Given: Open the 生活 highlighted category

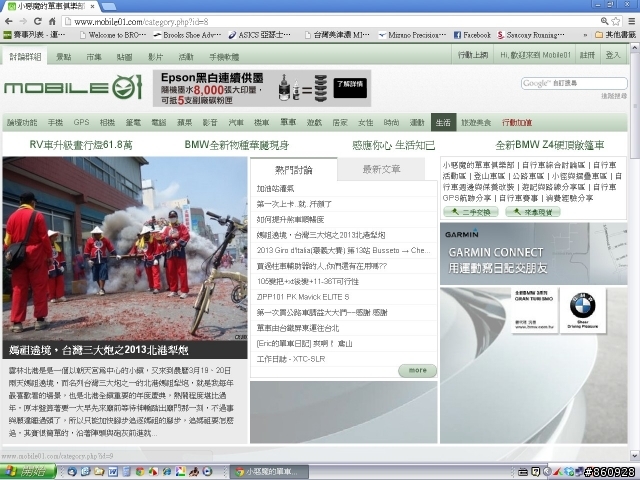Looking at the screenshot, I should (443, 122).
